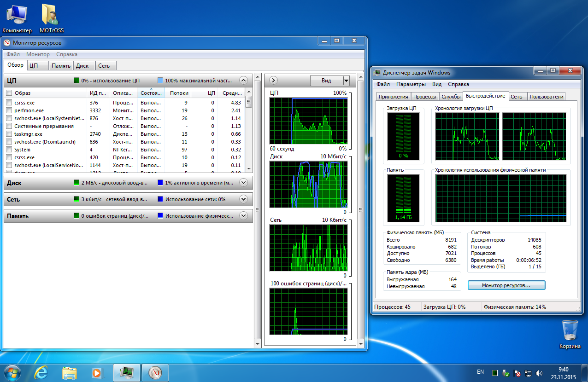Open the Монитор menu

[x=38, y=54]
